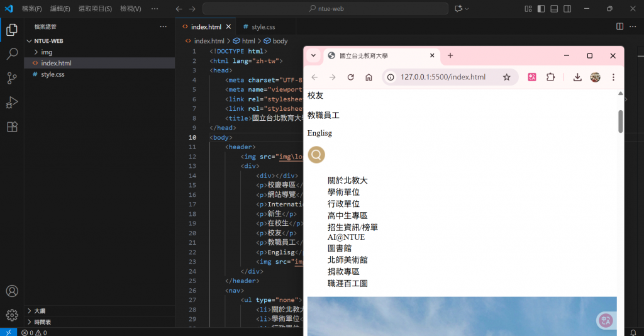Screen dimensions: 644x336
Task: Open the translate extension icon
Action: pos(532,77)
